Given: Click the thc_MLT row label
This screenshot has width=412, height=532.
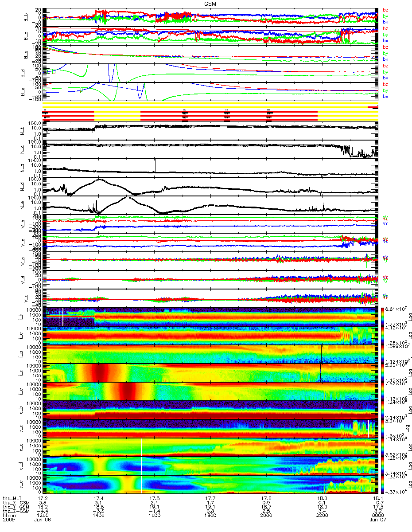Looking at the screenshot, I should tap(13, 497).
